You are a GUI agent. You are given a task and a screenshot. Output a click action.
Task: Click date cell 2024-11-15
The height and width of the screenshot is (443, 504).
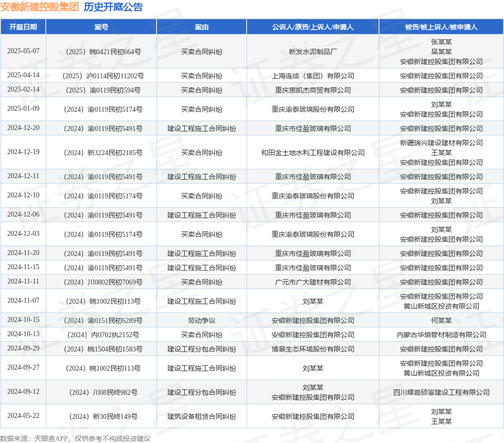click(x=23, y=267)
